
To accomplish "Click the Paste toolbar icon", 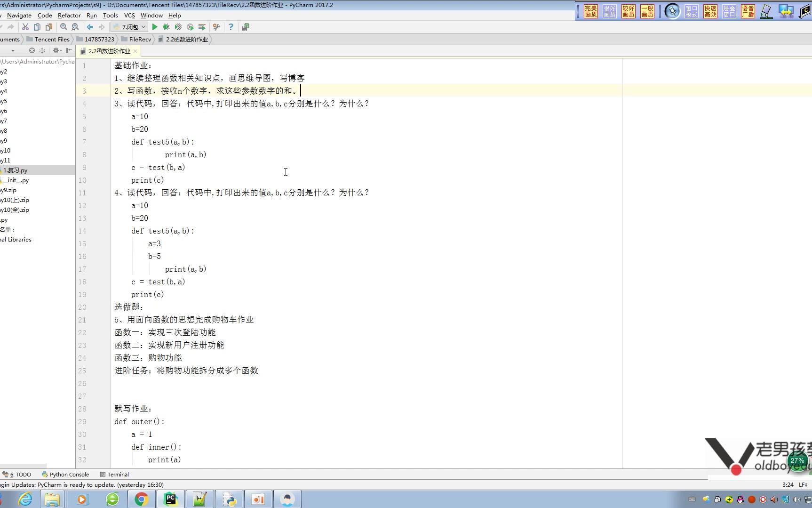I will pyautogui.click(x=48, y=27).
